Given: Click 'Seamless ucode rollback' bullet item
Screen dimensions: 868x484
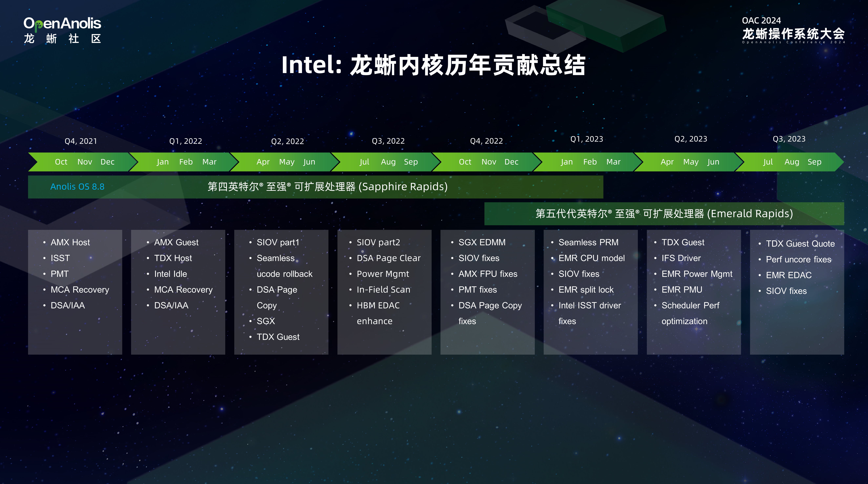Looking at the screenshot, I should click(284, 266).
